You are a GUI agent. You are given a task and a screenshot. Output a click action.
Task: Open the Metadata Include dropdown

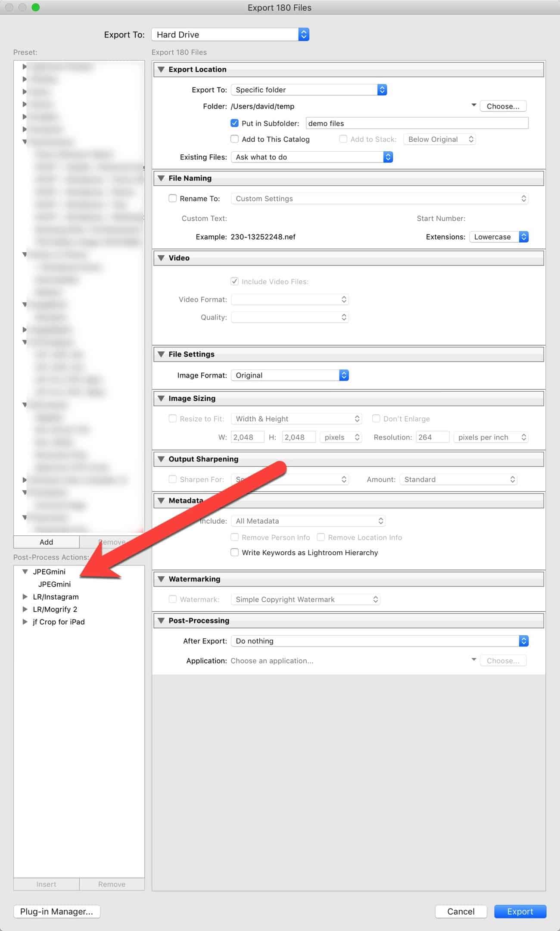[308, 521]
